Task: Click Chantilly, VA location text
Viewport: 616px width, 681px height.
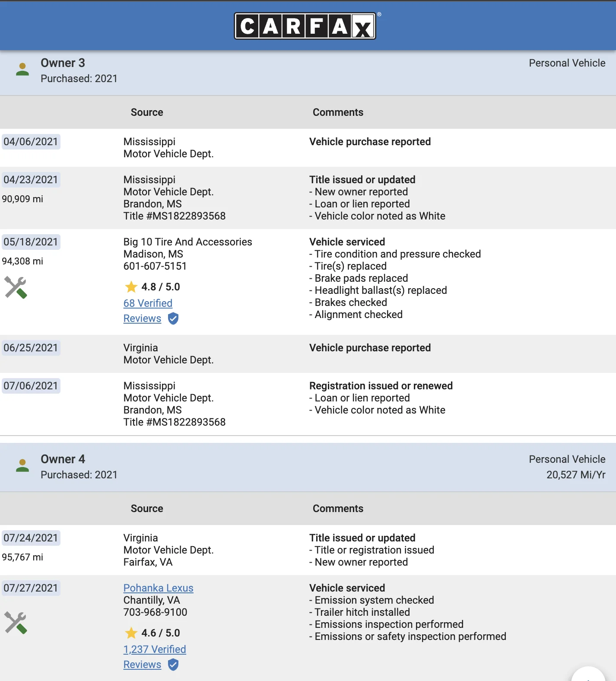Action: click(152, 600)
